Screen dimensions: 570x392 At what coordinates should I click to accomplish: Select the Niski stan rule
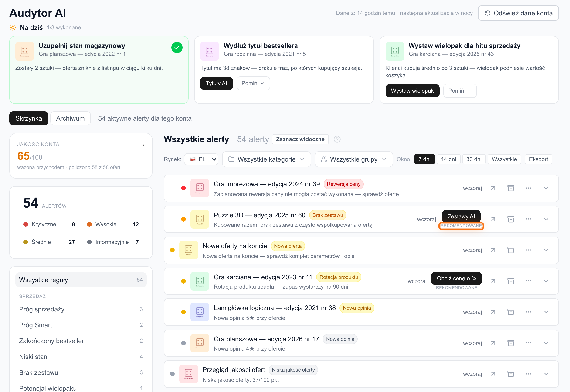(x=81, y=357)
